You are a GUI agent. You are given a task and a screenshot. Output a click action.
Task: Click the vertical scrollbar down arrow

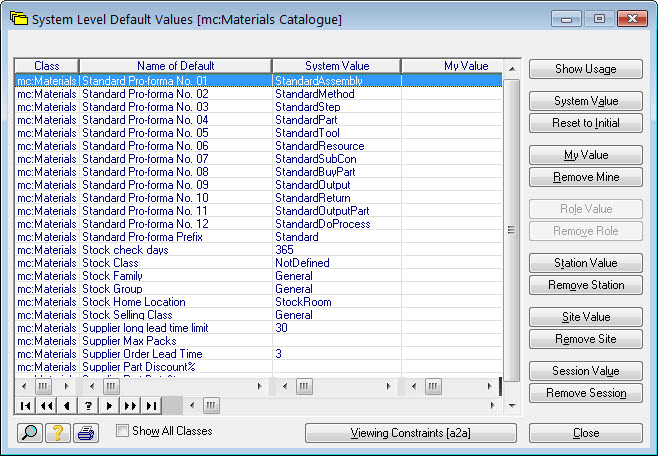coord(511,370)
